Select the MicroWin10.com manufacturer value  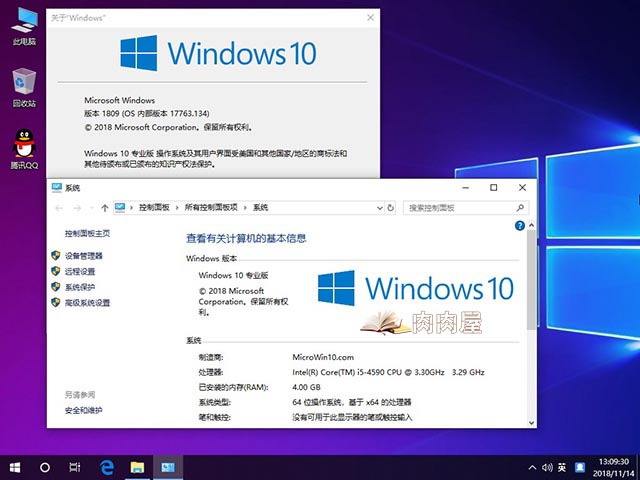[x=323, y=357]
